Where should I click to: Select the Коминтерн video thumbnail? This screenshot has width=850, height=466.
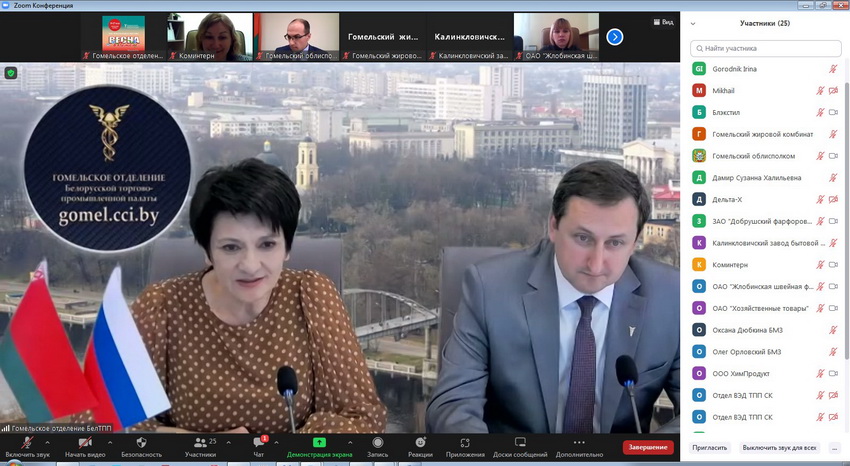point(210,36)
